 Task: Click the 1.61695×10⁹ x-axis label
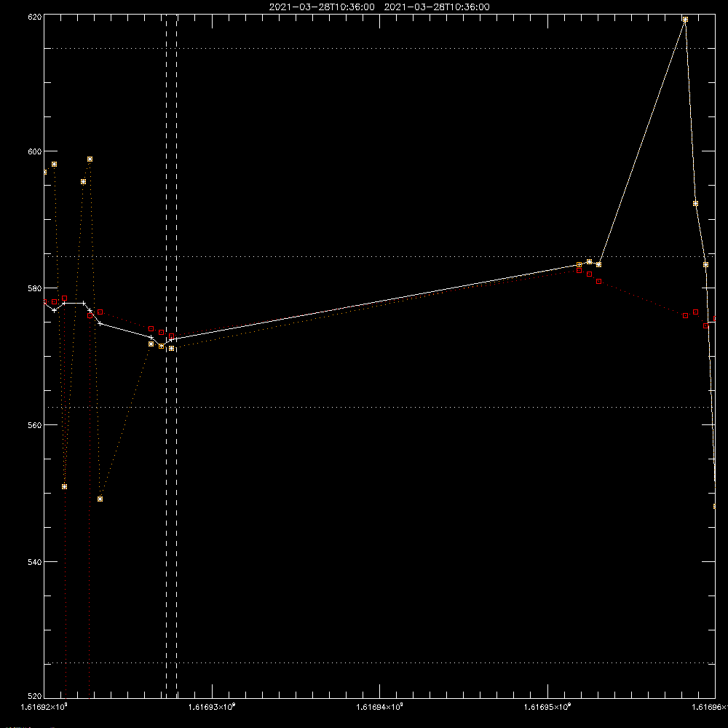(x=547, y=707)
